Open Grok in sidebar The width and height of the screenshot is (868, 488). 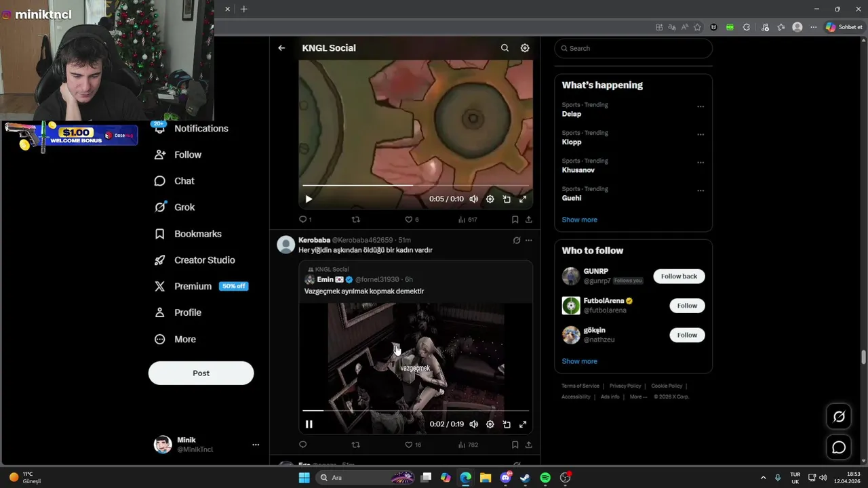[174, 207]
